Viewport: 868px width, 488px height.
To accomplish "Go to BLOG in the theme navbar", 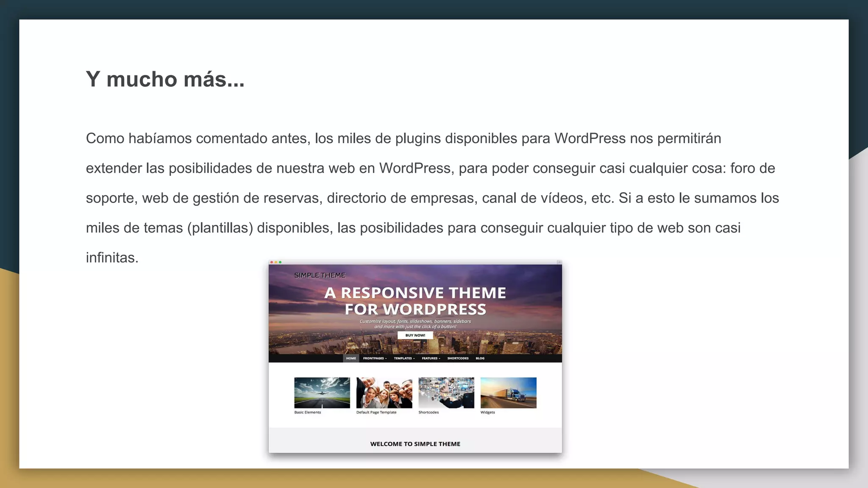I will [x=480, y=358].
